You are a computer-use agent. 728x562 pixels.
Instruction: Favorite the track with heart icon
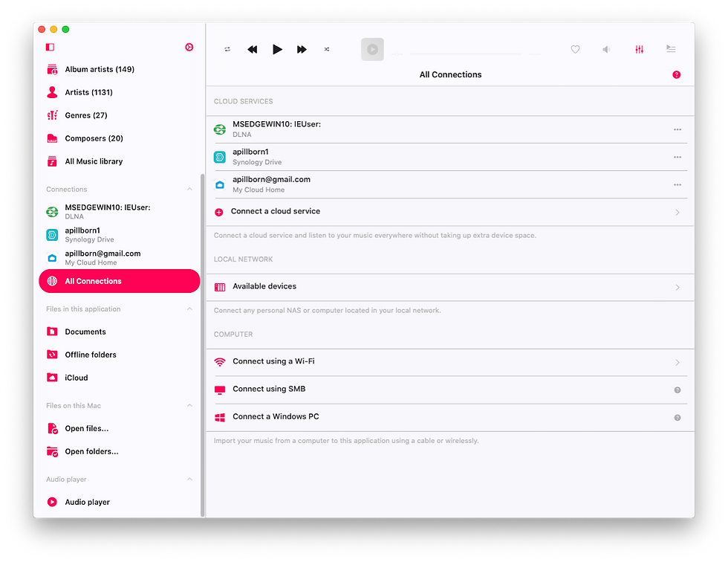pyautogui.click(x=575, y=49)
